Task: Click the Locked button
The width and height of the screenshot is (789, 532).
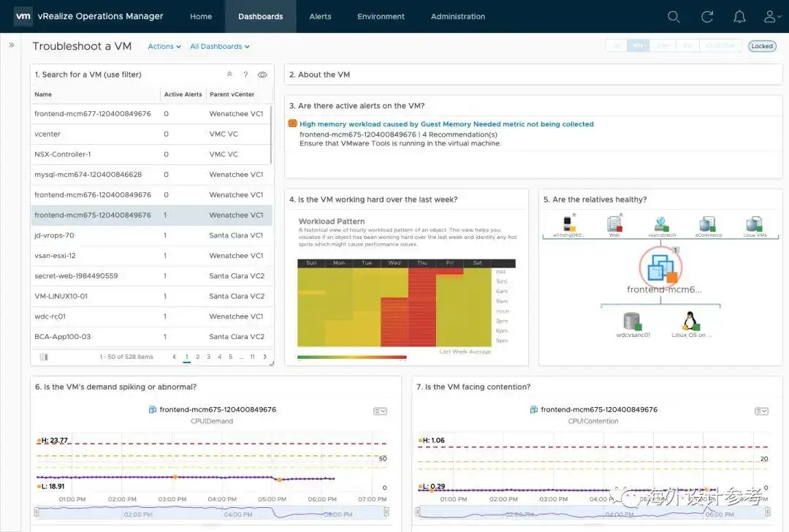Action: pyautogui.click(x=762, y=46)
